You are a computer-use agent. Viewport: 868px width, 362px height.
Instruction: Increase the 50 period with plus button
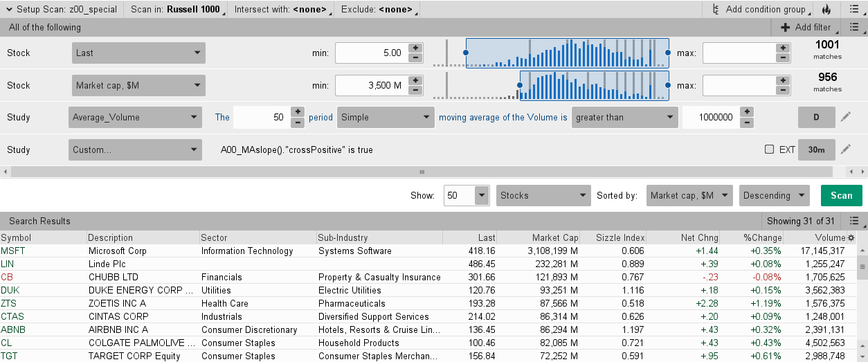coord(297,112)
